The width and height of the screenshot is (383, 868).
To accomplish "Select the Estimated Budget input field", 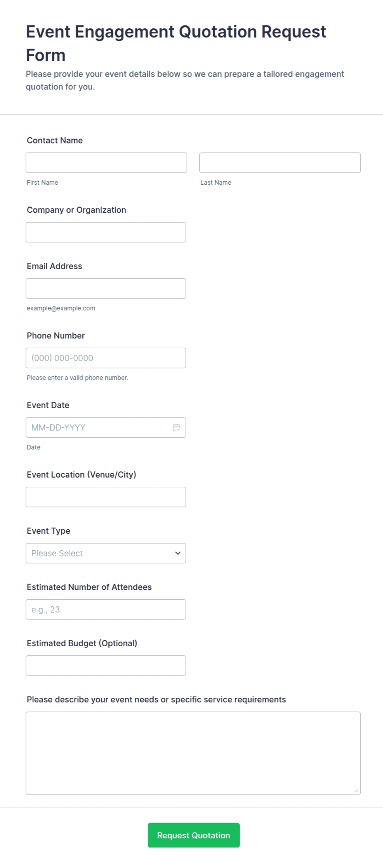I will coord(106,666).
